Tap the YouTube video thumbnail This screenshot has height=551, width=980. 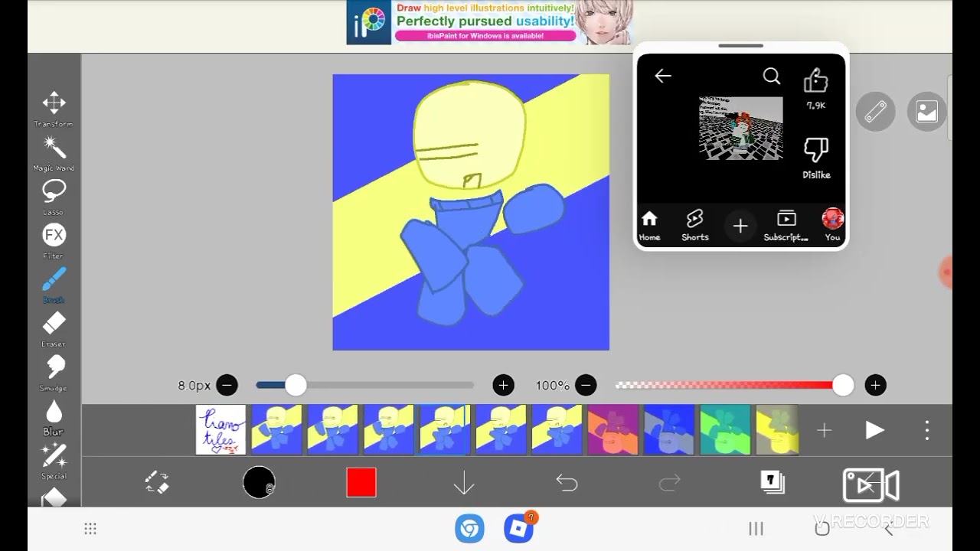[x=741, y=128]
